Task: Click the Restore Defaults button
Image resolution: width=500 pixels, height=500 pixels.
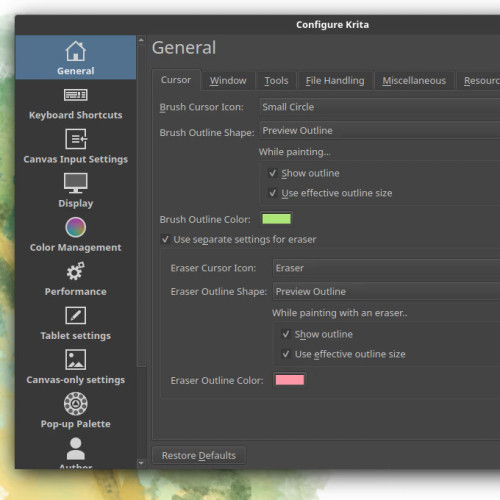Action: (199, 455)
